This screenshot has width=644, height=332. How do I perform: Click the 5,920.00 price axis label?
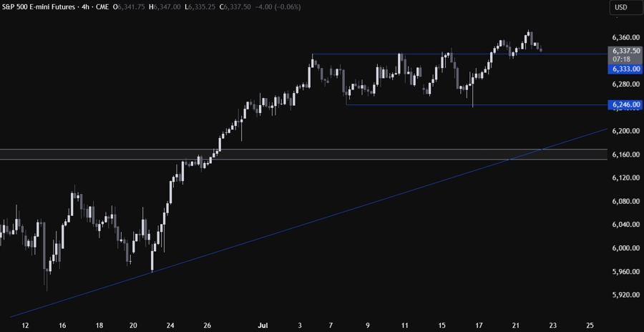[625, 295]
